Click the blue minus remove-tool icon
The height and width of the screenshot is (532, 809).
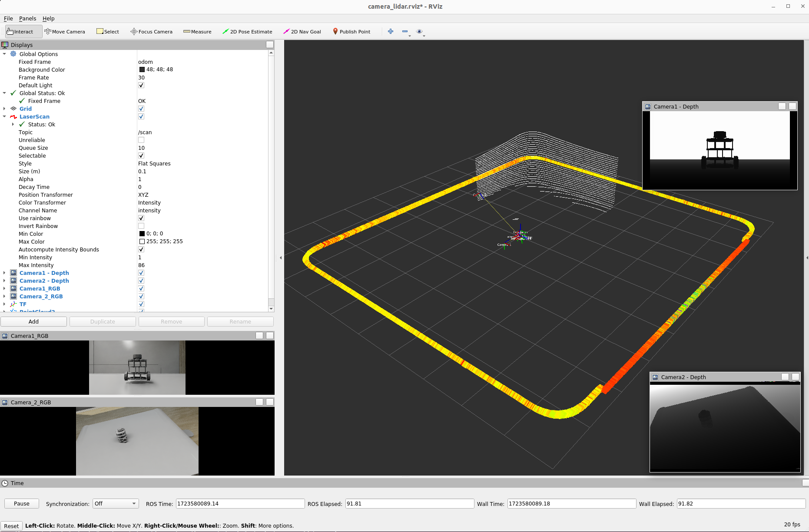pos(405,31)
